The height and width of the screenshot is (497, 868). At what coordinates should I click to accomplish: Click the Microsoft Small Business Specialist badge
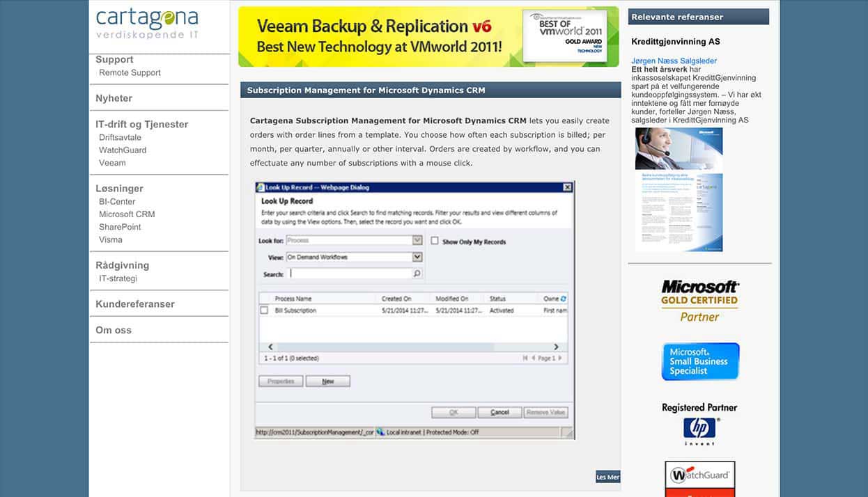pyautogui.click(x=699, y=361)
